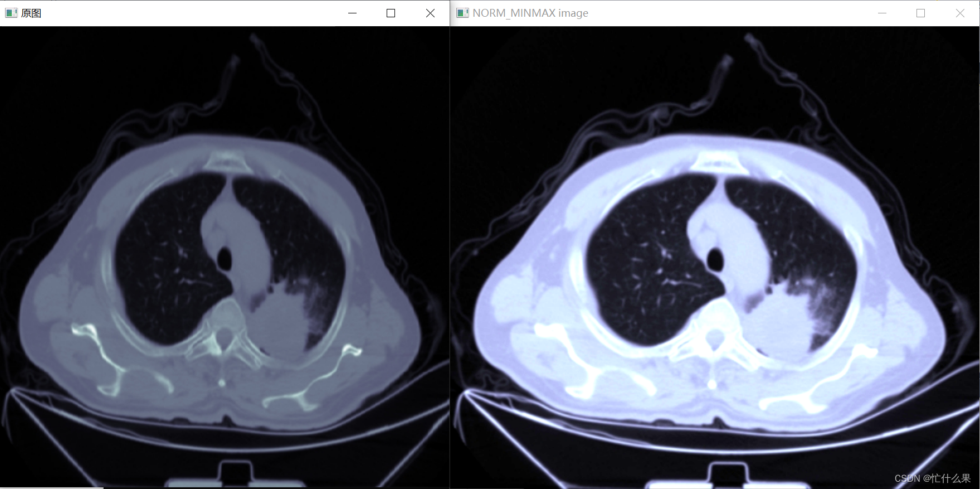Click the app icon of NORM_MINMAX image window

pyautogui.click(x=462, y=13)
